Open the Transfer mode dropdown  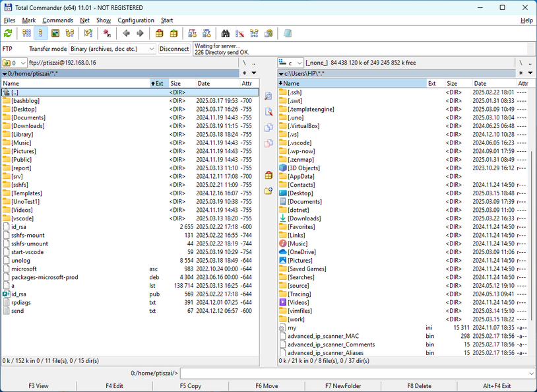coord(112,49)
